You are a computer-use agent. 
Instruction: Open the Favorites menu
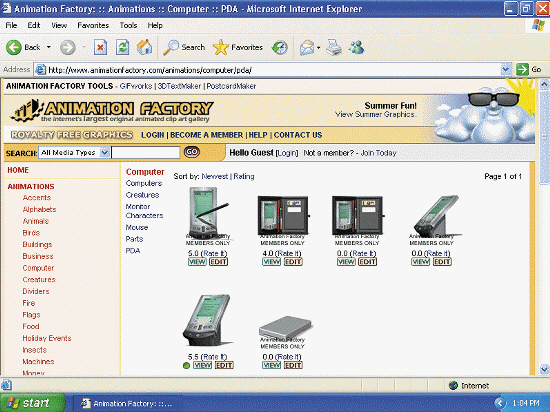[93, 25]
